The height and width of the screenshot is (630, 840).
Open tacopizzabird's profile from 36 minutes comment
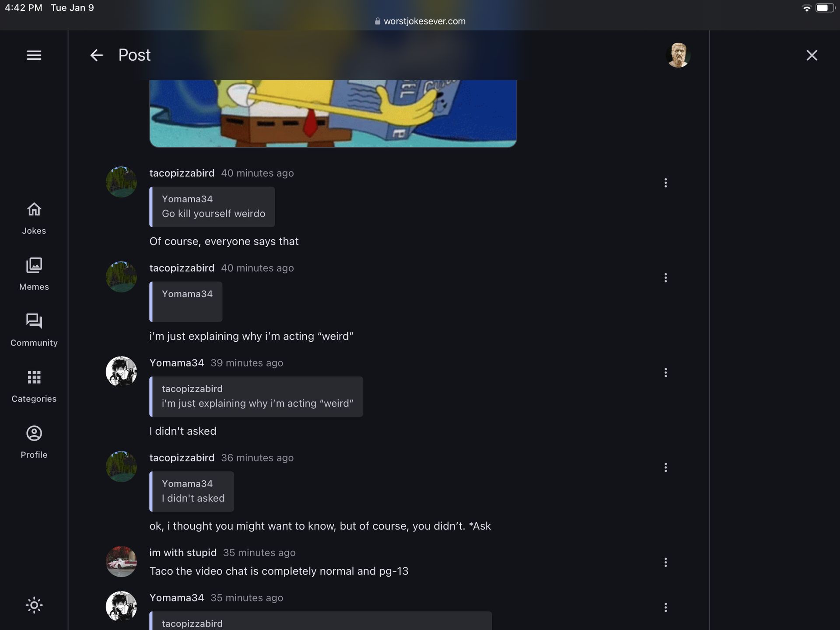[182, 458]
